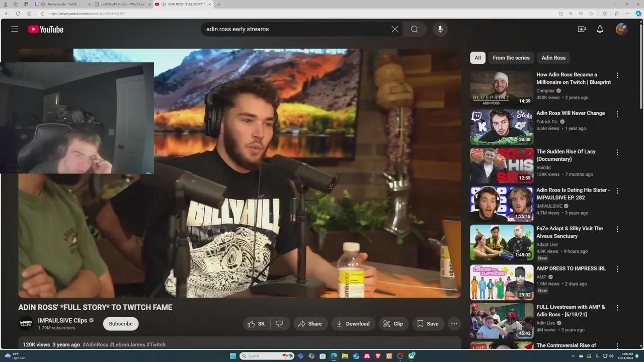The image size is (644, 362).
Task: Open 'The Sudden Rise Of Lacy' thumbnail
Action: [x=502, y=165]
